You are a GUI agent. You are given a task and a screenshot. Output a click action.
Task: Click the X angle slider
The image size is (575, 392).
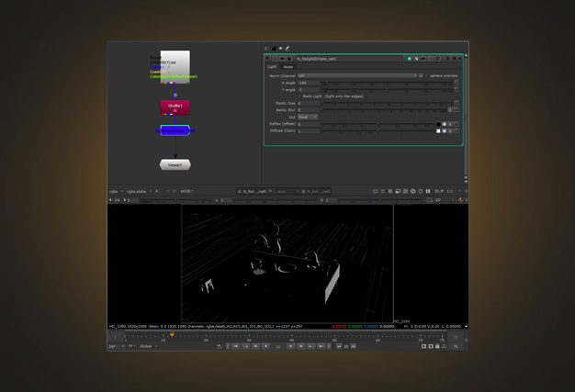(386, 83)
